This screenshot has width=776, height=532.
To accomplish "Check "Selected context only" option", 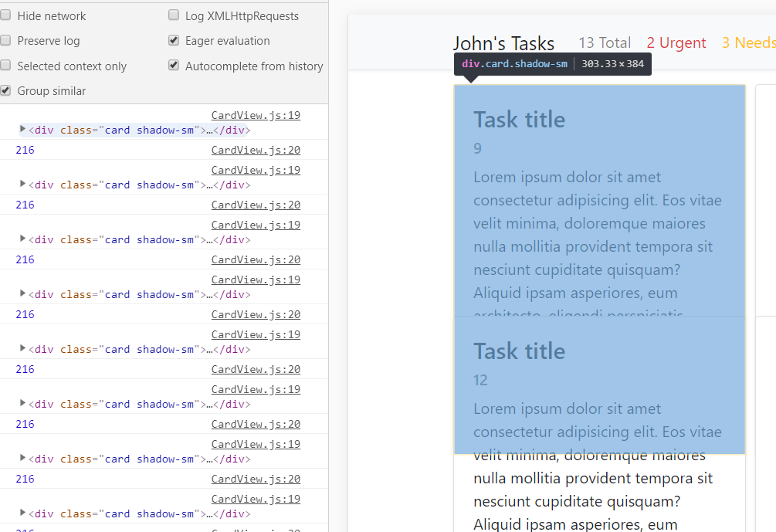I will [6, 66].
